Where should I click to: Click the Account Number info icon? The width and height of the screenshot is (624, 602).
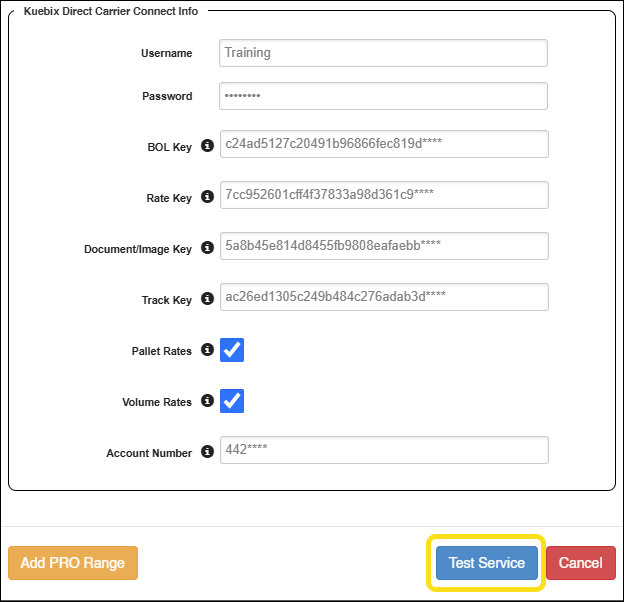pyautogui.click(x=207, y=452)
